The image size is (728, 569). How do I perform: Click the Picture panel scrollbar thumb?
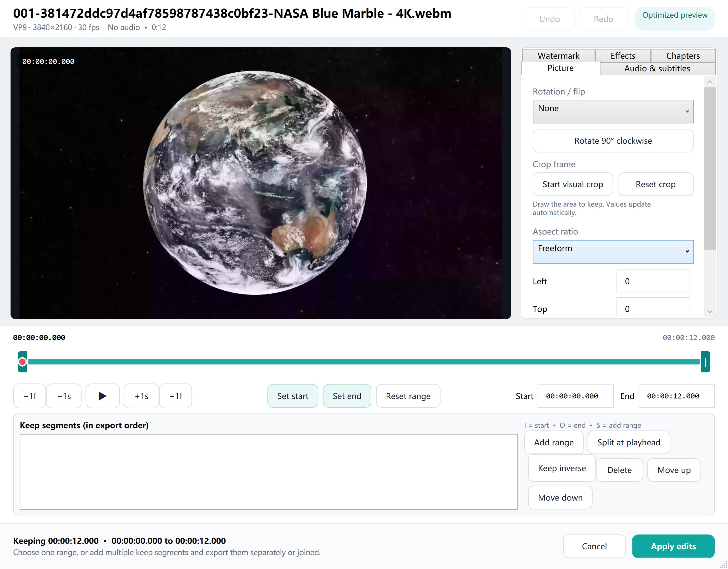tap(710, 168)
